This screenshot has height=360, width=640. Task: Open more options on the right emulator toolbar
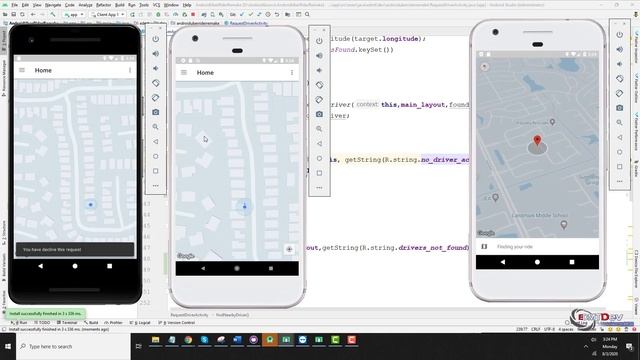point(620,181)
